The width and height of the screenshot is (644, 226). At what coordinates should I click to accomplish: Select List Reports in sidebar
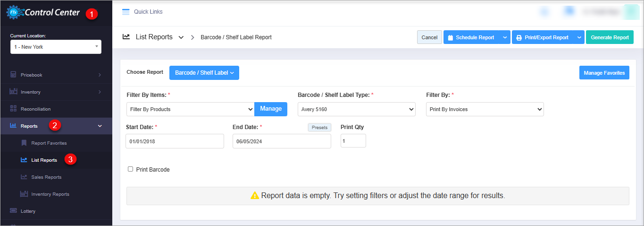coord(44,160)
